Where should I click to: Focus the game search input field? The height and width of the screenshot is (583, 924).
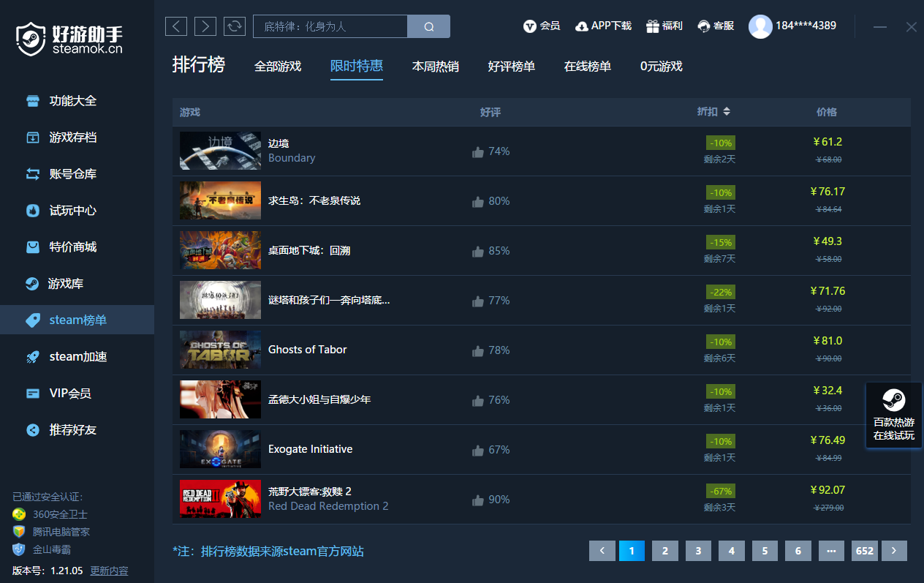click(330, 26)
